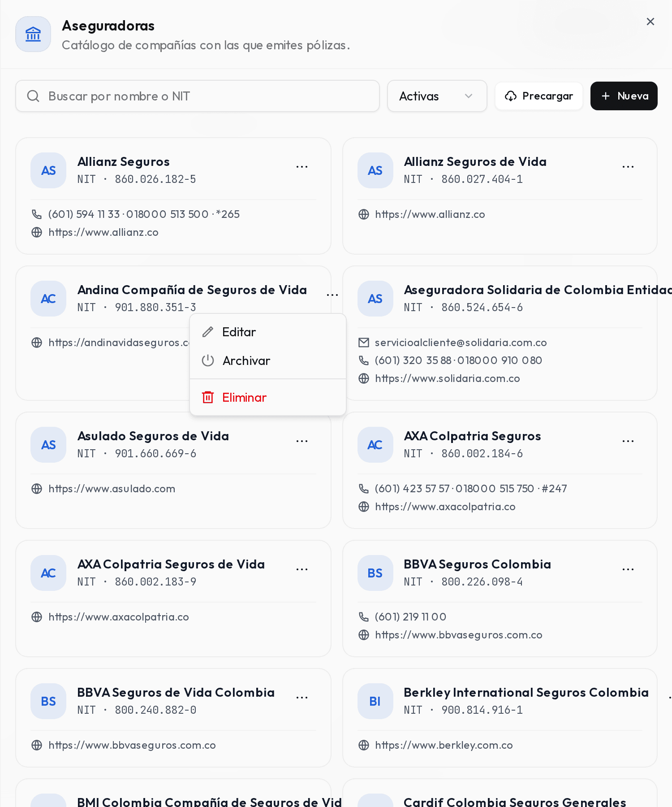Open options menu for AXA Colpatria Seguros
The width and height of the screenshot is (672, 807).
point(628,441)
